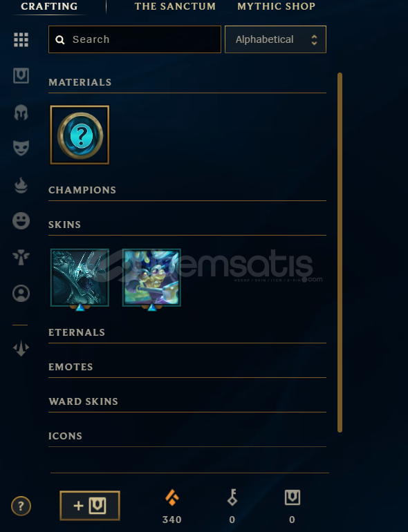Screen dimensions: 408x532
Task: Select the eternals flame filter icon
Action: (21, 185)
